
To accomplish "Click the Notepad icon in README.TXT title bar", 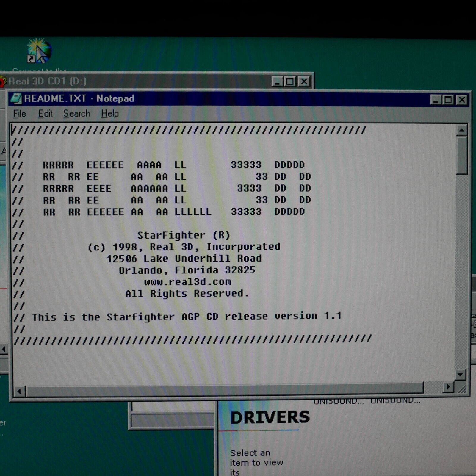I will [x=16, y=98].
